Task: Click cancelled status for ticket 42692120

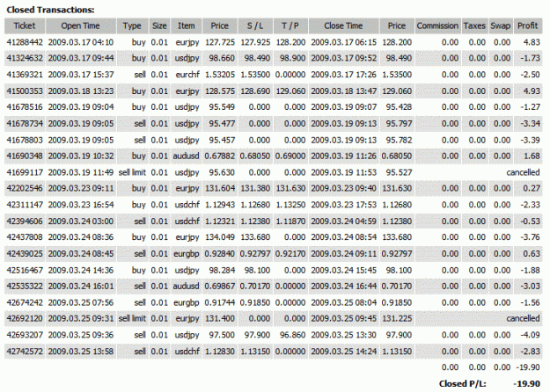Action: tap(523, 318)
